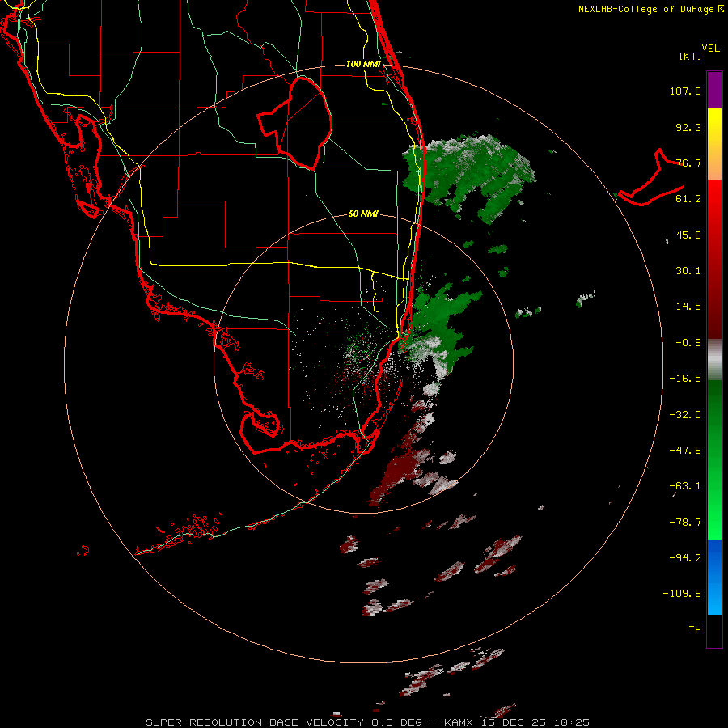Click the NEXLAB-College of DuPage label

651,9
